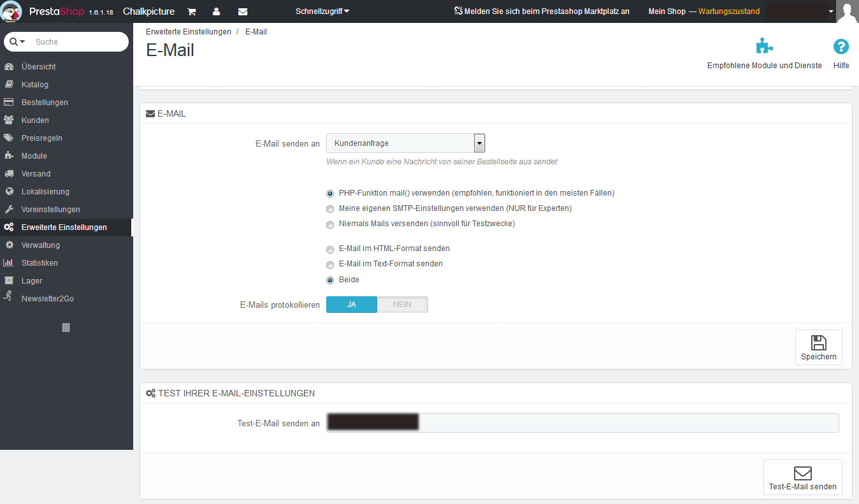Select E-Mail im Text-Format senden
Image resolution: width=859 pixels, height=504 pixels.
click(330, 264)
